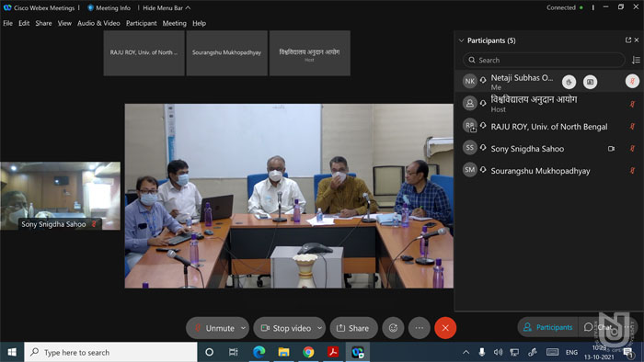Click the taskbar search box
This screenshot has height=362, width=644.
[111, 352]
